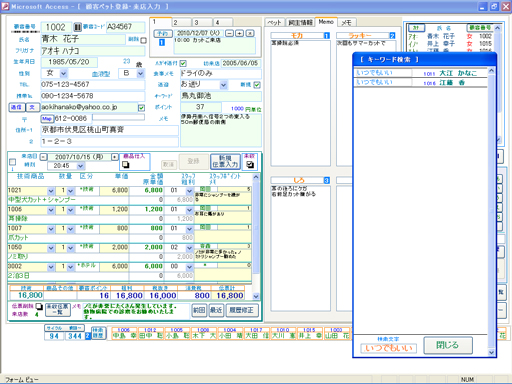Open product code dropdown for row 1050

tap(51, 248)
